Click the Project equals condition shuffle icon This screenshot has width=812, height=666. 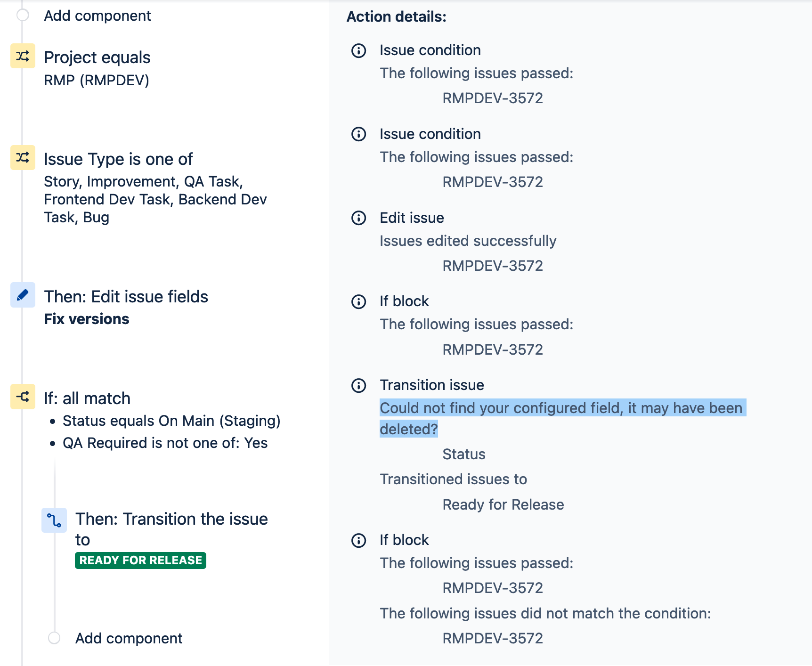(x=23, y=56)
